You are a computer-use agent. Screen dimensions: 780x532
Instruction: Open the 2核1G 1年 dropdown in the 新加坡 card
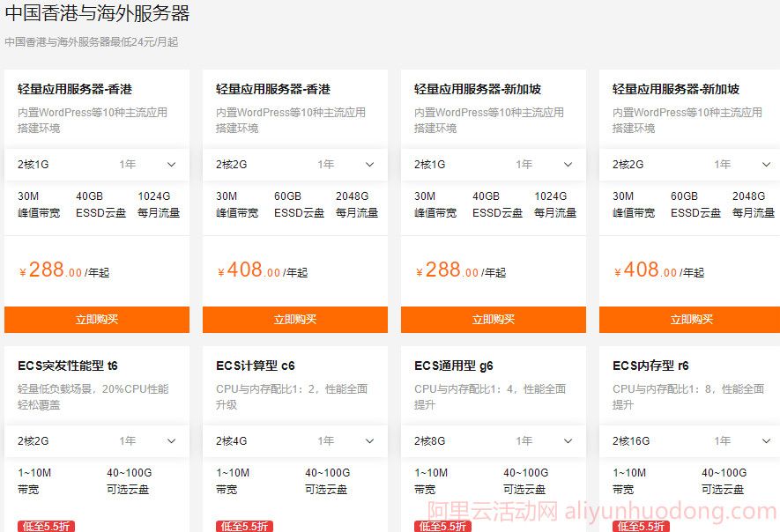pos(494,165)
